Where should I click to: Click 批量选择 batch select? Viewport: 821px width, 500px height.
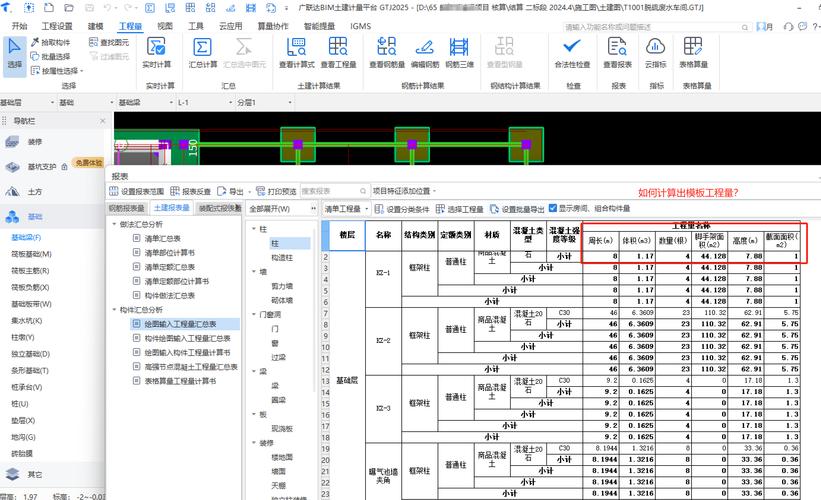tap(50, 57)
